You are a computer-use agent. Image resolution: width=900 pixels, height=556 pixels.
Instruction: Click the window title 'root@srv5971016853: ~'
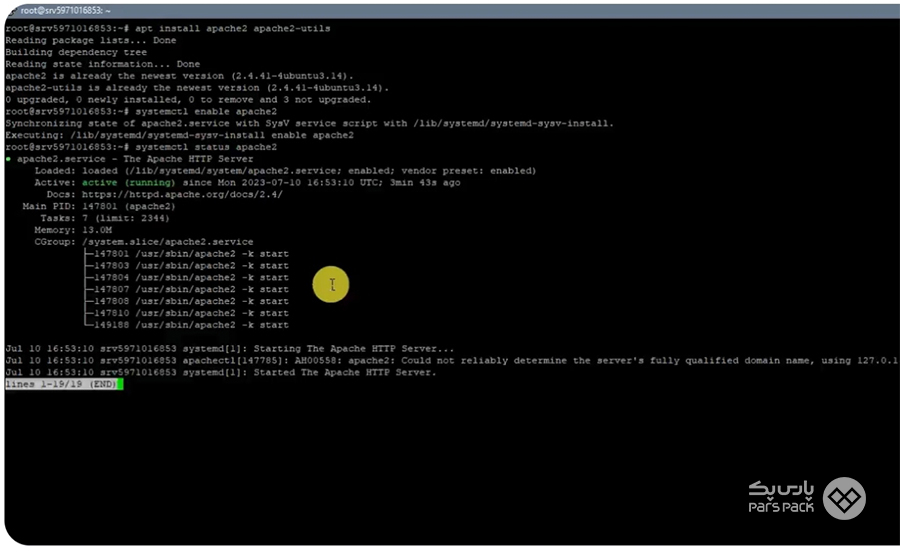coord(65,11)
